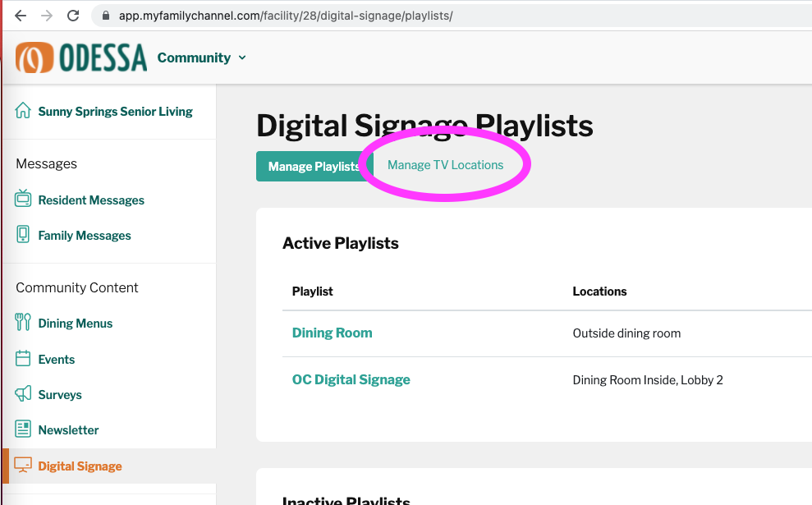
Task: Click the browser address bar URL
Action: point(286,16)
